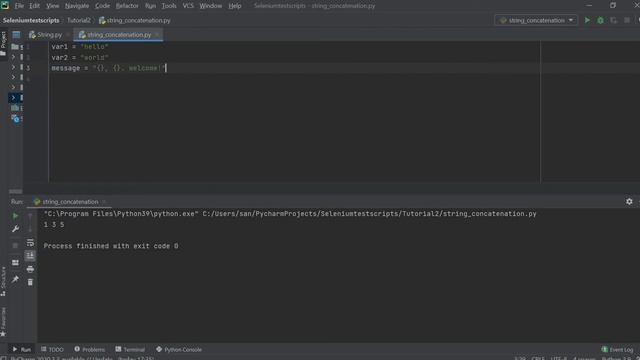Open the Window menu
Image resolution: width=640 pixels, height=360 pixels.
211,6
